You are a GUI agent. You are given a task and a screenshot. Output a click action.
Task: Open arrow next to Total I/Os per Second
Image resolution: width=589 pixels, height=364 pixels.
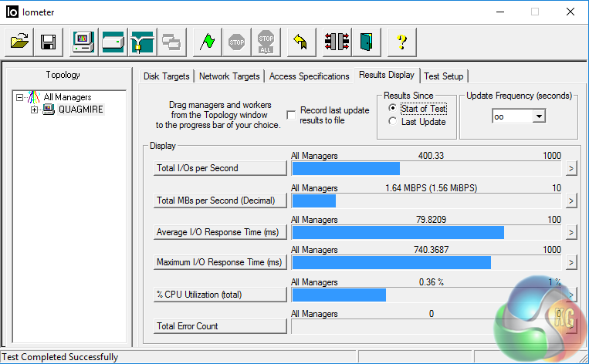[571, 168]
